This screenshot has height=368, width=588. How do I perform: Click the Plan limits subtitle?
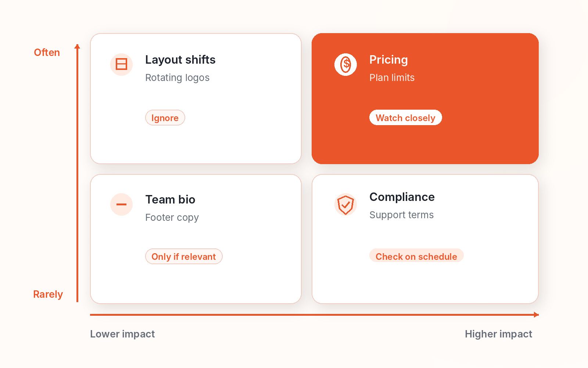pyautogui.click(x=392, y=78)
